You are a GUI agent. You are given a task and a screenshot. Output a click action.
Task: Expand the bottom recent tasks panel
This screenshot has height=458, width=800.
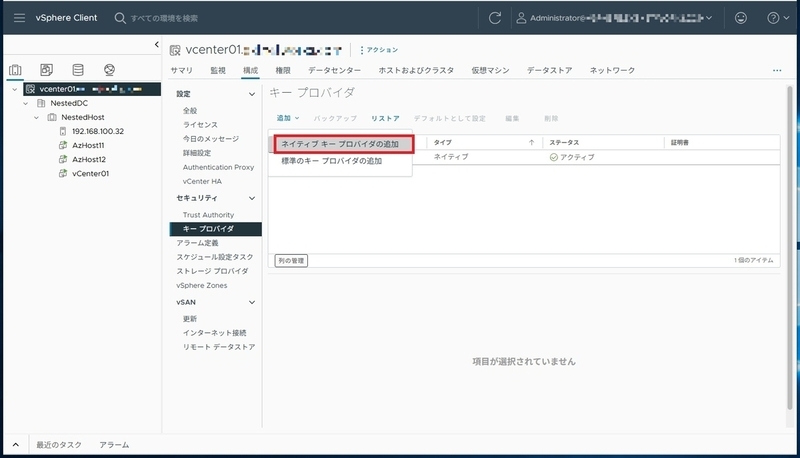16,445
